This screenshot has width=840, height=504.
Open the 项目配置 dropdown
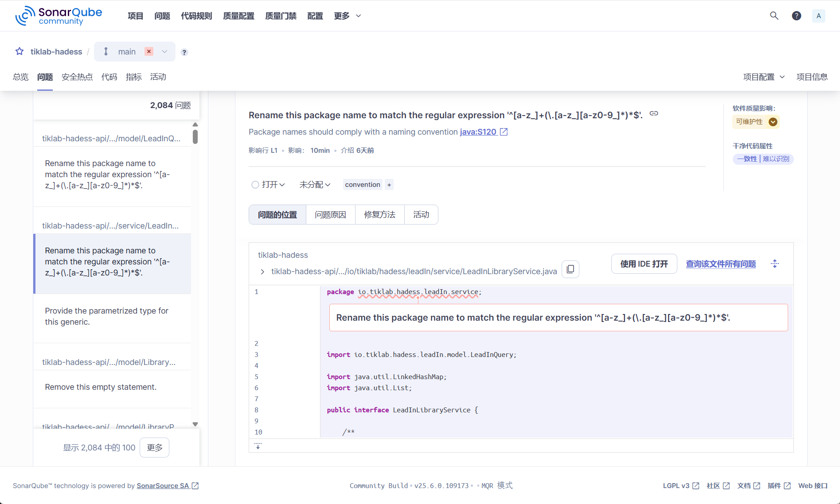point(764,77)
